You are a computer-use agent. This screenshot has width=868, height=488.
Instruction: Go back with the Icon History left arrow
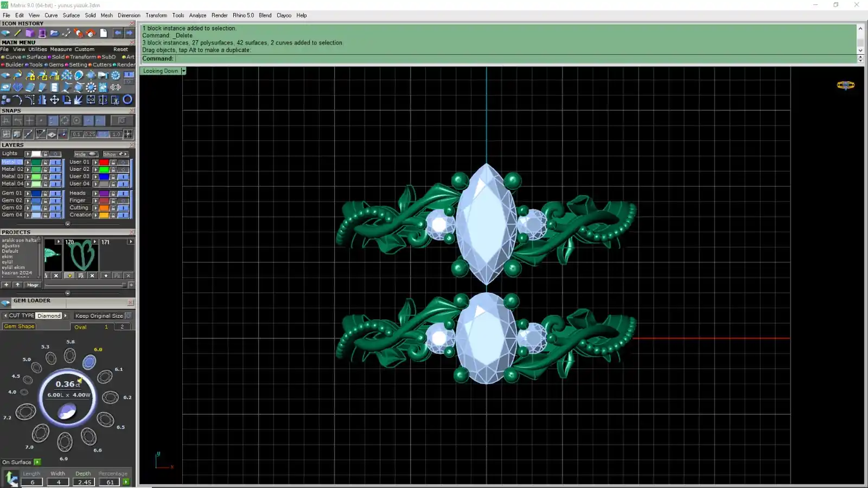tap(118, 33)
